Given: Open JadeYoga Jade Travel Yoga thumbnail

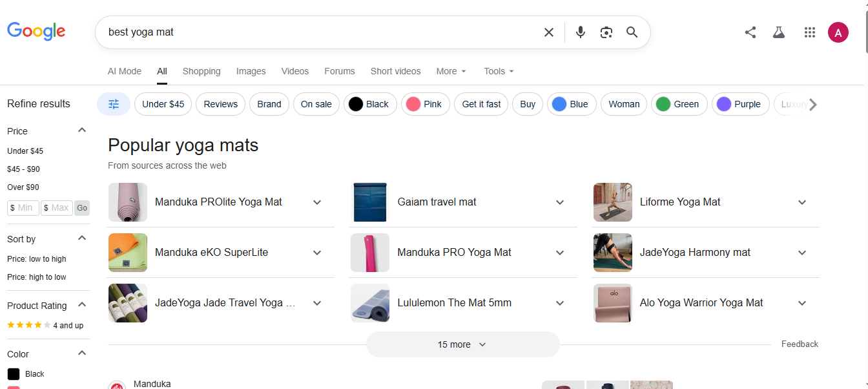Looking at the screenshot, I should tap(128, 303).
